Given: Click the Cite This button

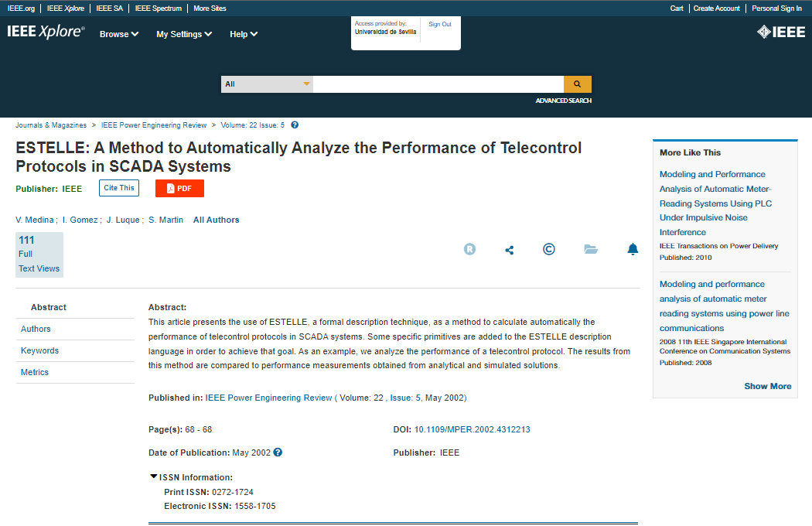Looking at the screenshot, I should click(x=118, y=187).
